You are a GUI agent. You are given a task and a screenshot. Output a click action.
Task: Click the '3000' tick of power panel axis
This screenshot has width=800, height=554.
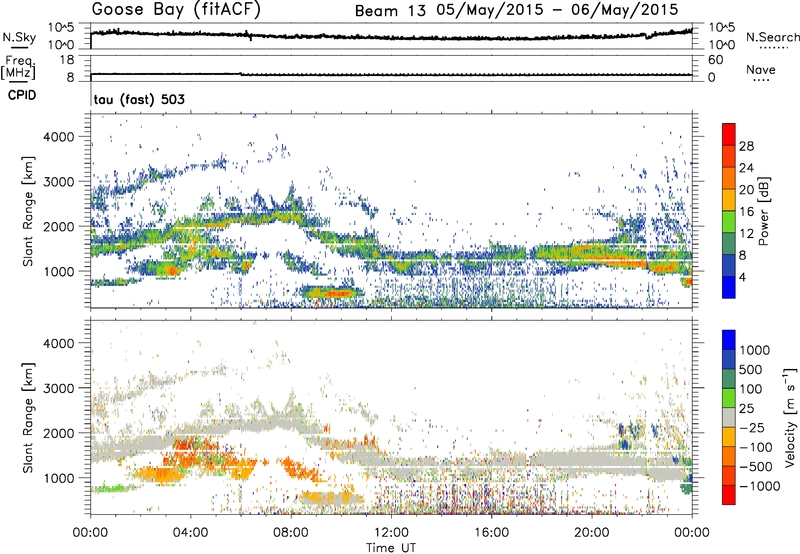click(x=58, y=182)
